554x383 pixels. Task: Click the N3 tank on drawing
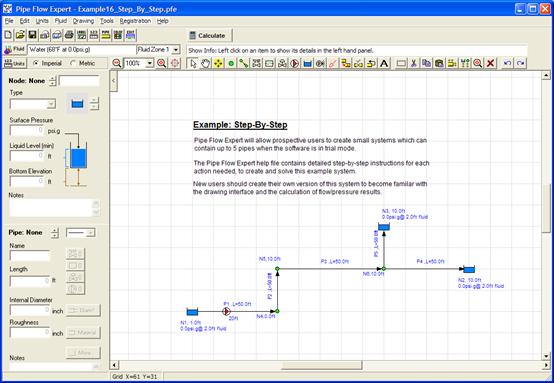[384, 226]
